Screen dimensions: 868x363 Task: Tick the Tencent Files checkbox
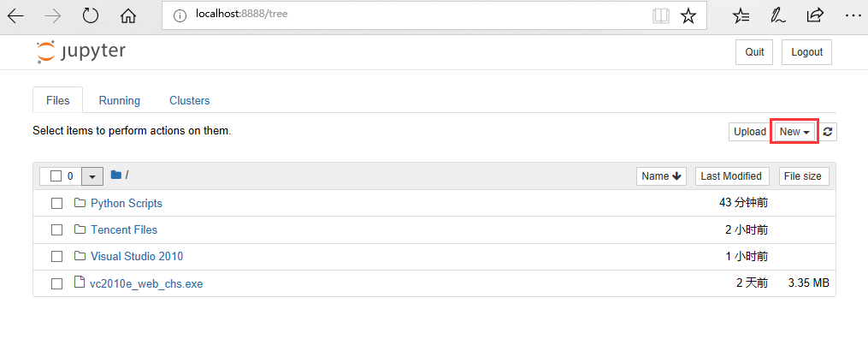click(56, 230)
